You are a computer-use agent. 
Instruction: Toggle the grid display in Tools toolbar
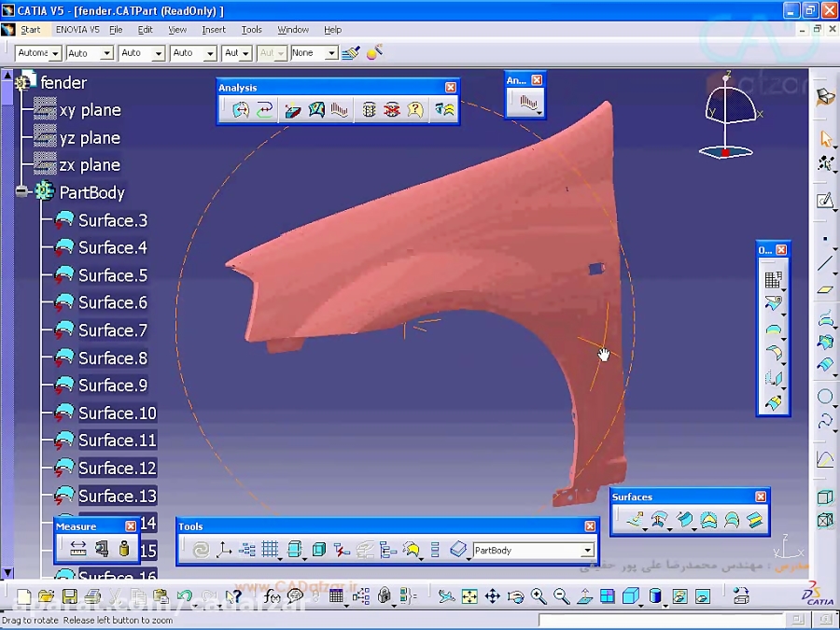(271, 550)
